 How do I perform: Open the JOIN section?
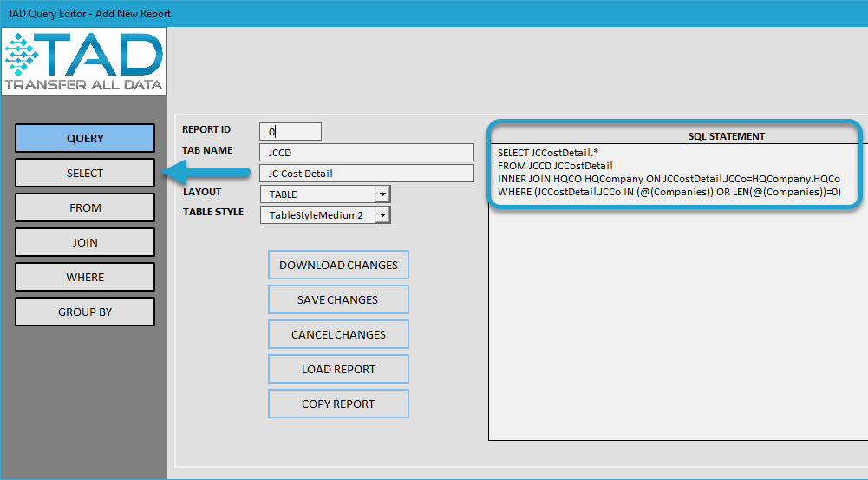click(x=85, y=242)
